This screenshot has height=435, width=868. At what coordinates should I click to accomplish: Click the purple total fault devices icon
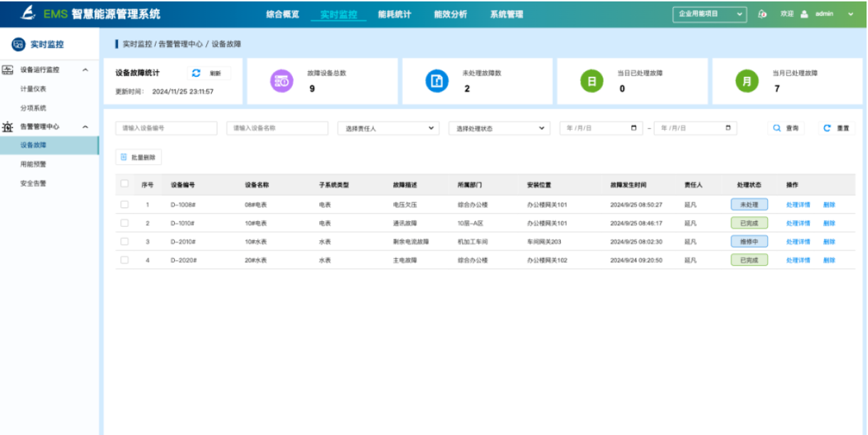281,82
